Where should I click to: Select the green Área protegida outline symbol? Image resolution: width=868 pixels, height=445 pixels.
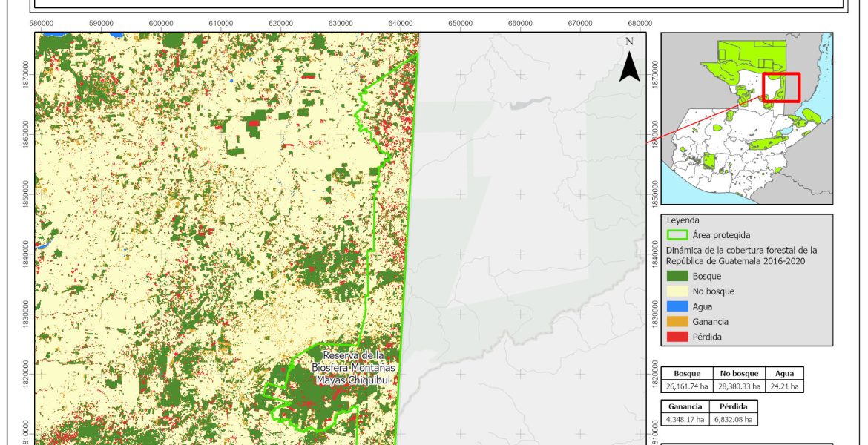pyautogui.click(x=677, y=235)
